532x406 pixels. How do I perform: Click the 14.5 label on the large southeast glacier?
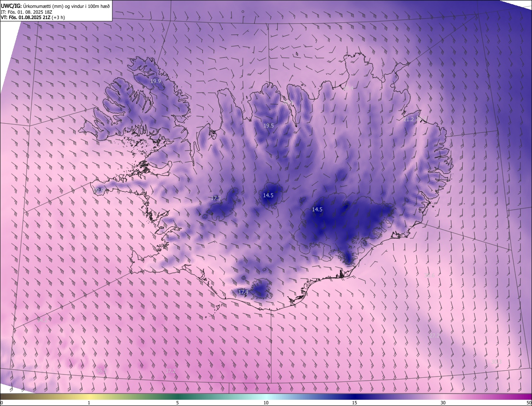pyautogui.click(x=317, y=210)
